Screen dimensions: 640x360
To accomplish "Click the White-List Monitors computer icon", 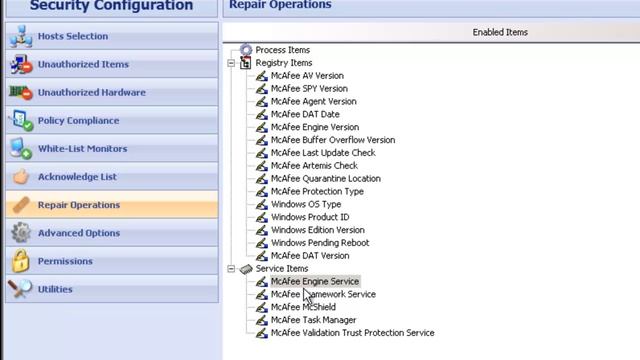I will pyautogui.click(x=21, y=149).
